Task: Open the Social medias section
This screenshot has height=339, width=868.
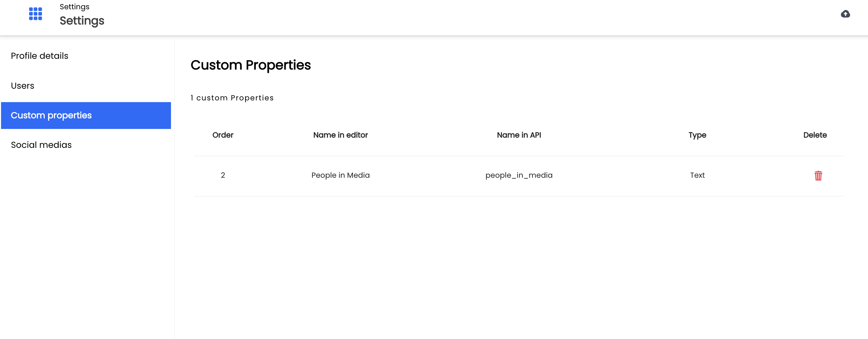Action: [x=41, y=145]
